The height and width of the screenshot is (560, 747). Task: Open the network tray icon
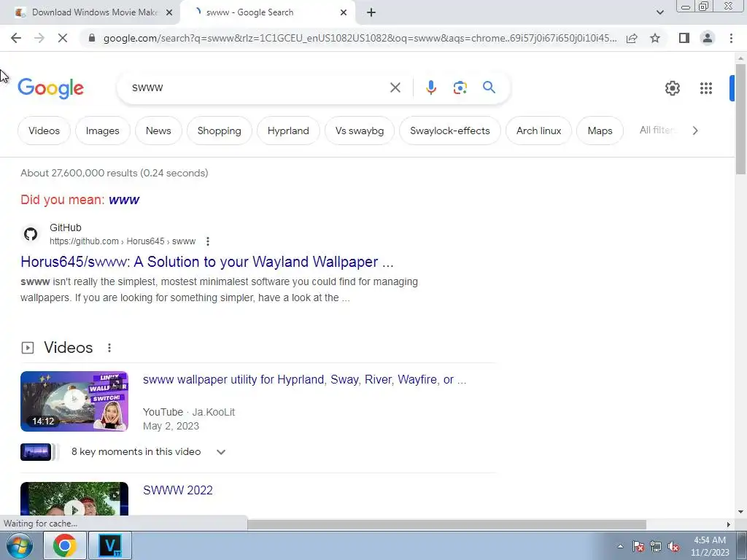point(656,546)
